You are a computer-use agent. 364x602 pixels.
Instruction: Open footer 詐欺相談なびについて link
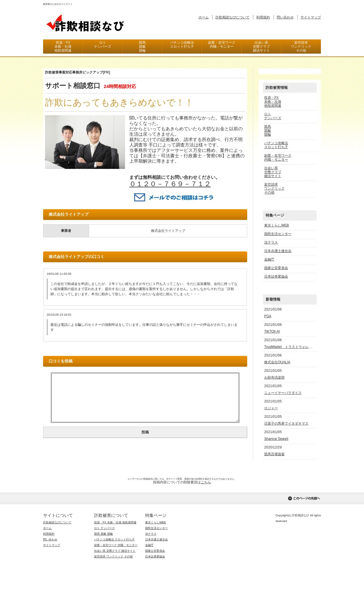pos(57,523)
